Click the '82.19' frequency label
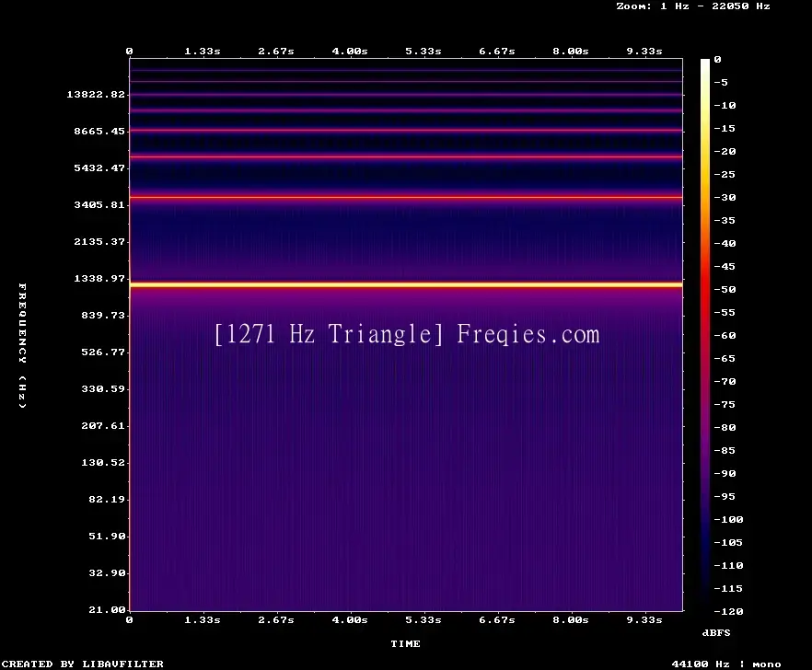Screen dimensions: 812x670 pyautogui.click(x=107, y=499)
